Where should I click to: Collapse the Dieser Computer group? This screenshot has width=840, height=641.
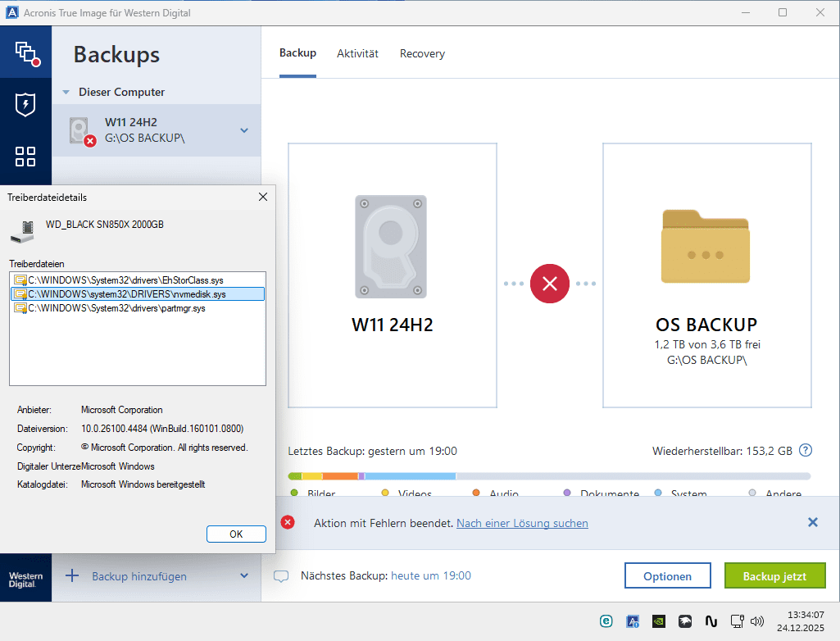pyautogui.click(x=66, y=92)
